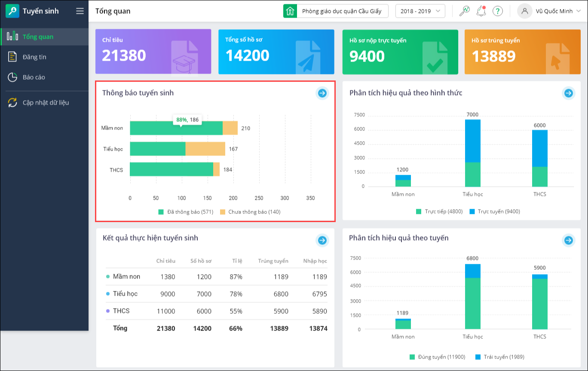Toggle Đúng tuyến (11900) legend swatch
588x371 pixels.
(412, 357)
